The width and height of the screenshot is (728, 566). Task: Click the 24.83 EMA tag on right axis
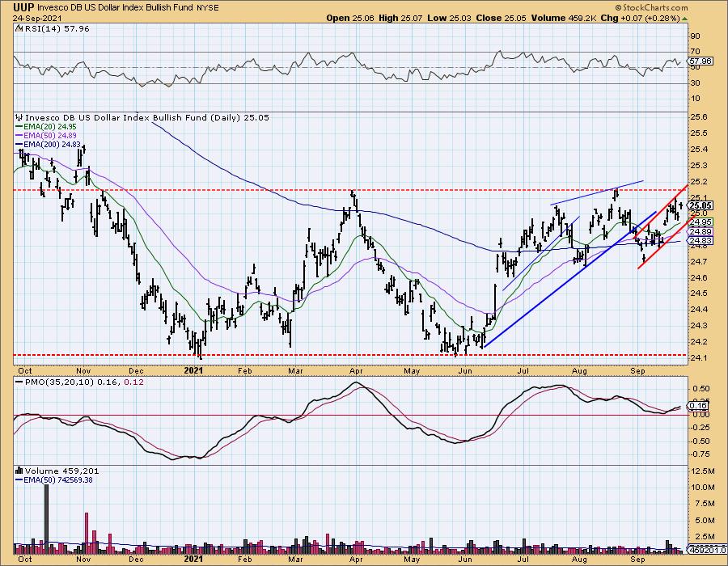coord(700,240)
